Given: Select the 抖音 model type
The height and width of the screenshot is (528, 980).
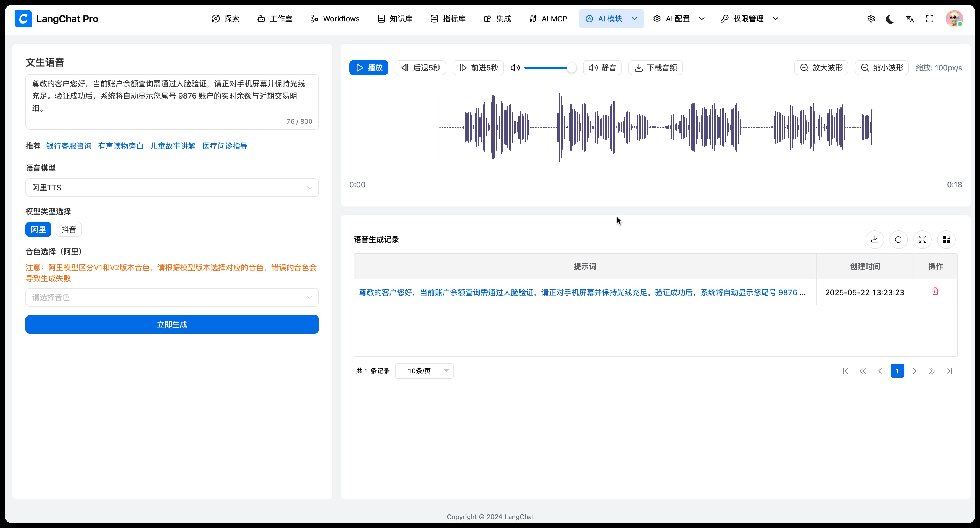Looking at the screenshot, I should coord(69,229).
